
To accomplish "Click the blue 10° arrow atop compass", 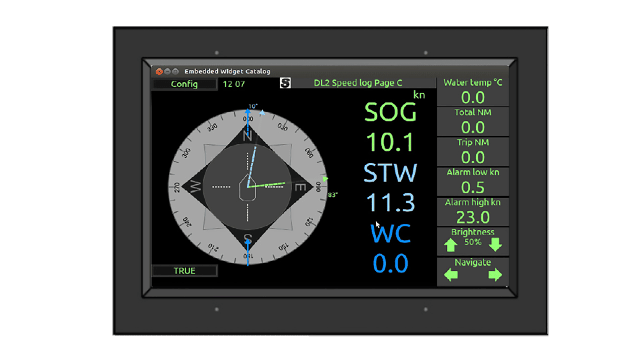I will click(248, 112).
